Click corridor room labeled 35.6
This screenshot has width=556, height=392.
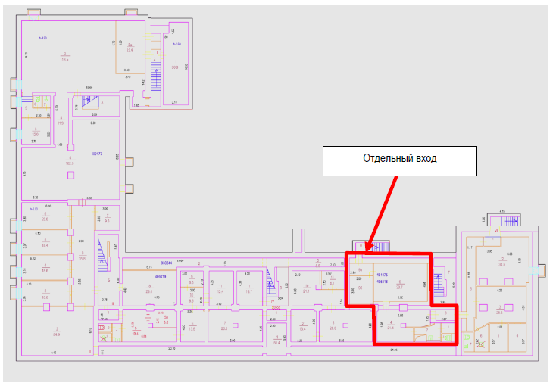click(83, 258)
